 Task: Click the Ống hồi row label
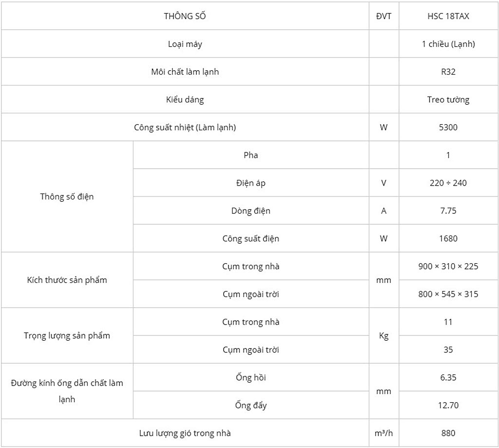coord(251,377)
